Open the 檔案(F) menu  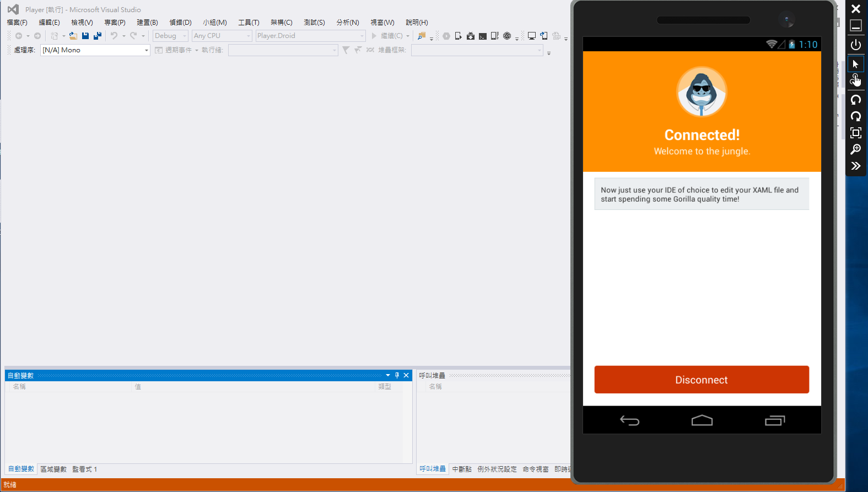tap(17, 23)
